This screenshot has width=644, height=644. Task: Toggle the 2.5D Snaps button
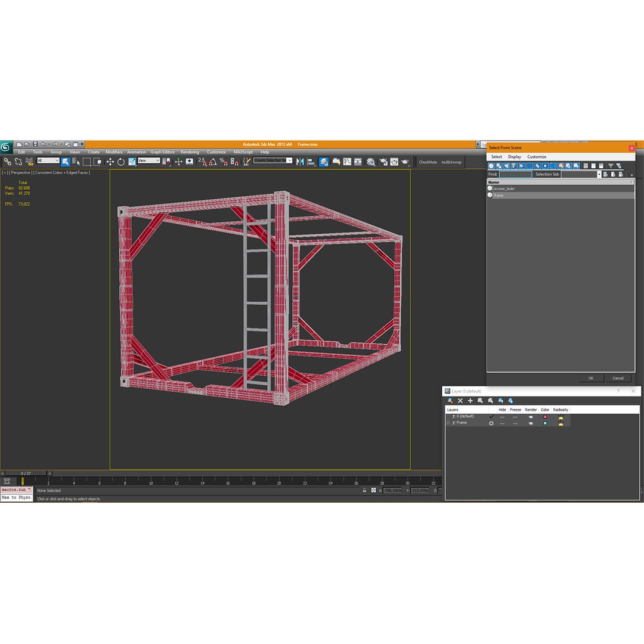202,162
